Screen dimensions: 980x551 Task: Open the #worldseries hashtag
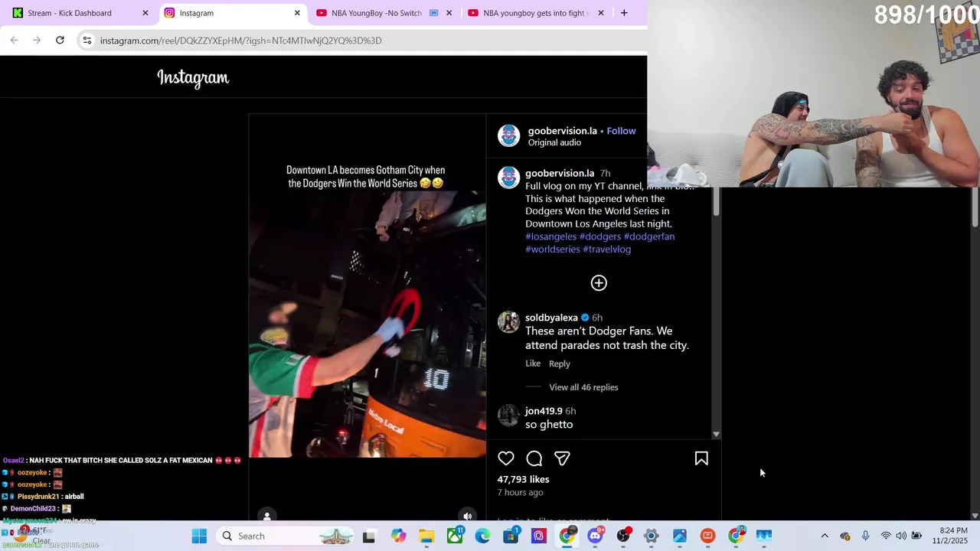(x=553, y=249)
